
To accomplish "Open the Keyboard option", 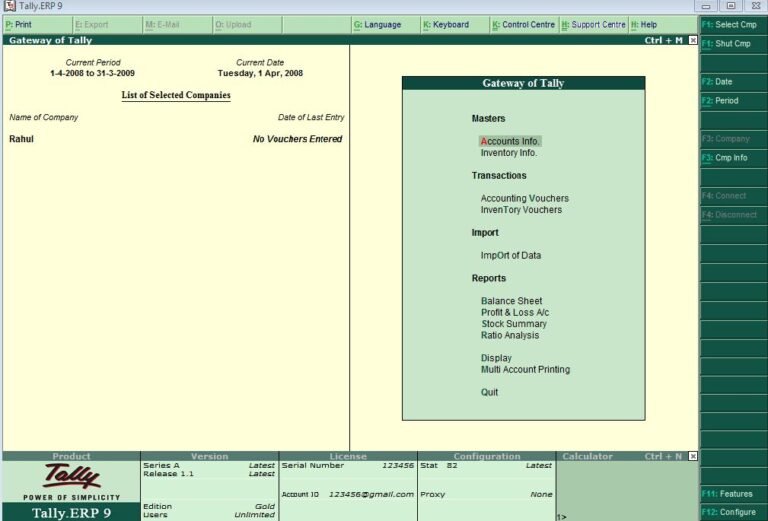I will click(x=455, y=24).
